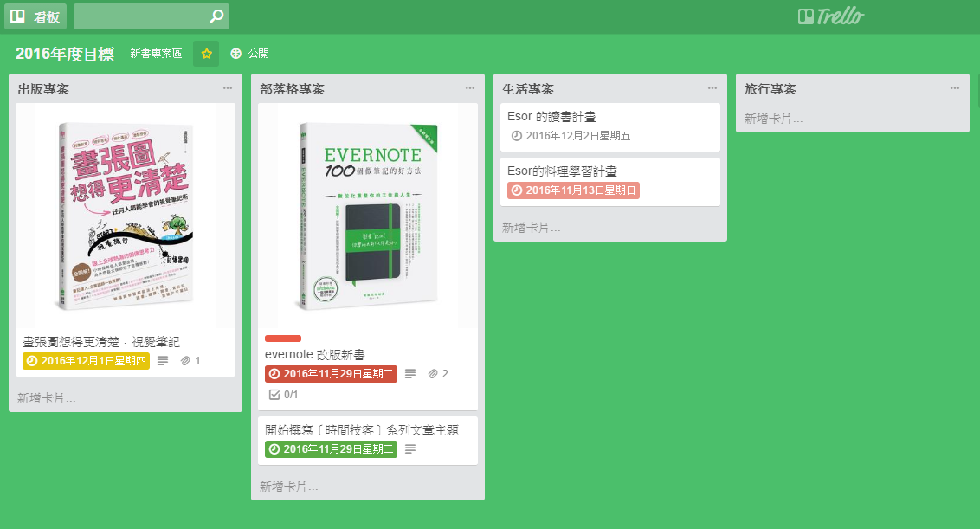Open card Esor的料理學習計畫
This screenshot has height=529, width=980.
click(x=562, y=171)
